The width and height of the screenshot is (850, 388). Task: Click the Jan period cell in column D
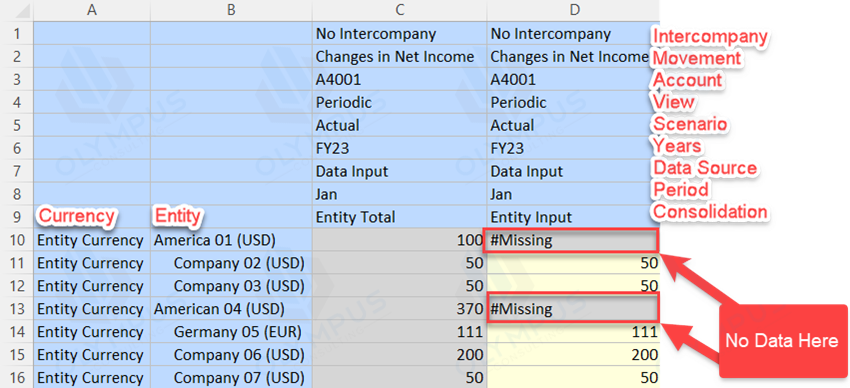tap(573, 194)
